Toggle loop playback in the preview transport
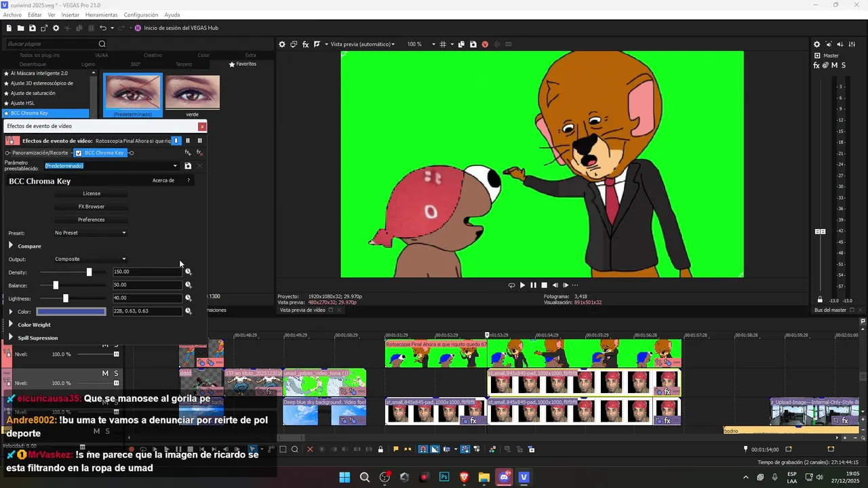868x488 pixels. 511,285
